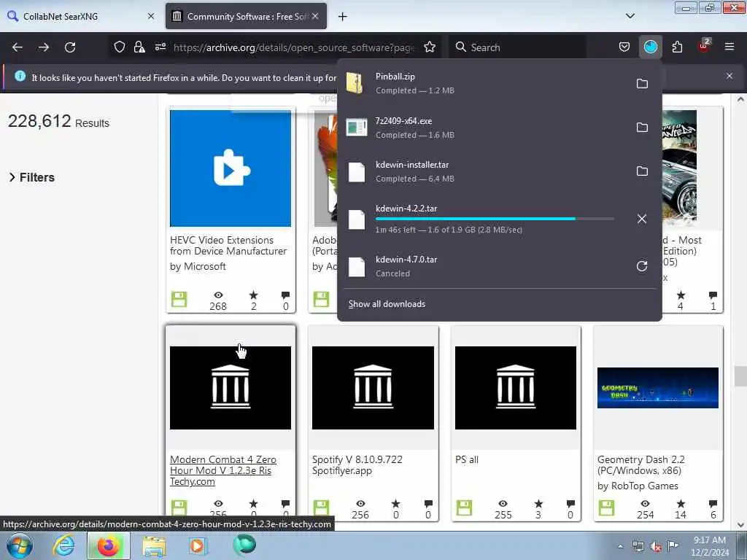Image resolution: width=747 pixels, height=560 pixels.
Task: Click the site security padlock icon
Action: 139,47
